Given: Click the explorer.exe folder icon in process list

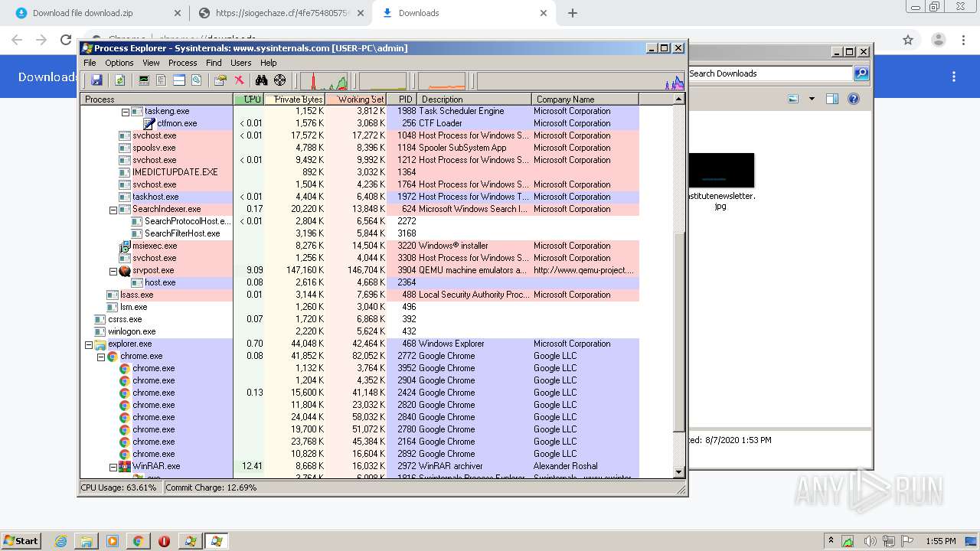Looking at the screenshot, I should (100, 344).
